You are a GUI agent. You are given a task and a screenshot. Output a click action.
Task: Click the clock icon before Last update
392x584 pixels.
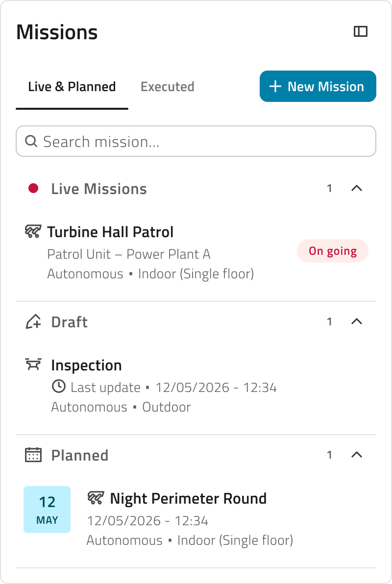click(58, 387)
